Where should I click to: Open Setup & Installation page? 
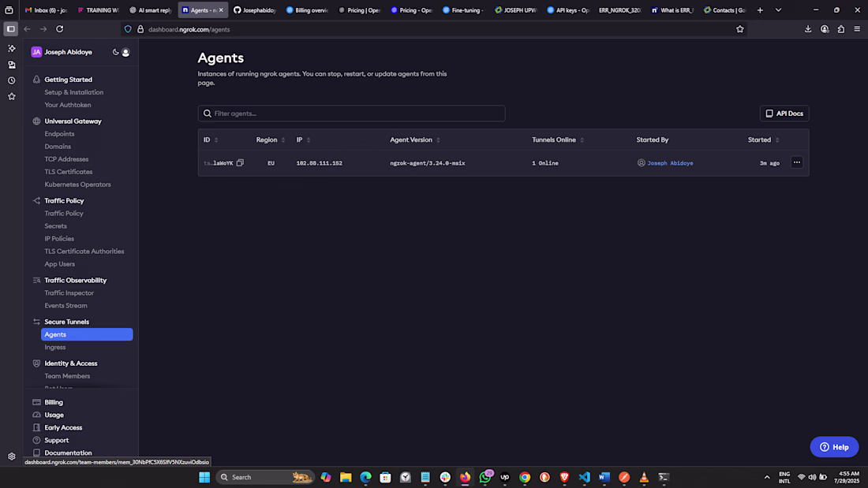(x=73, y=92)
